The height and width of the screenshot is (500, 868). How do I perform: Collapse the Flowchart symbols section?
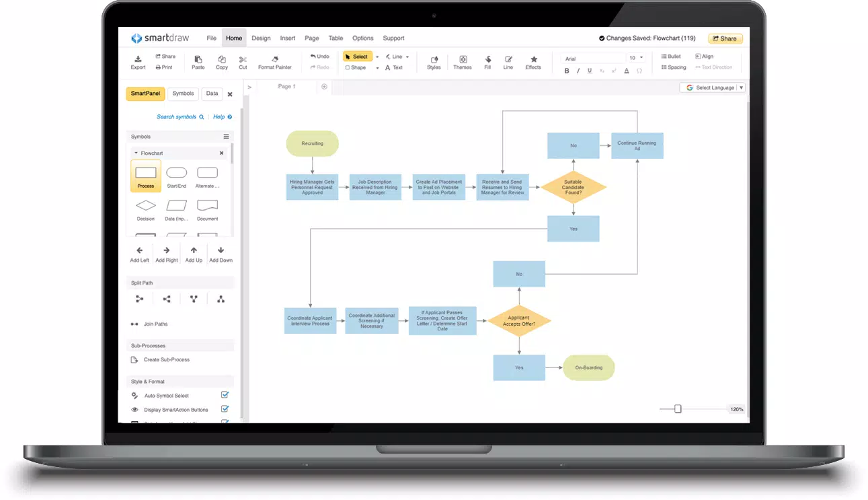pos(136,153)
